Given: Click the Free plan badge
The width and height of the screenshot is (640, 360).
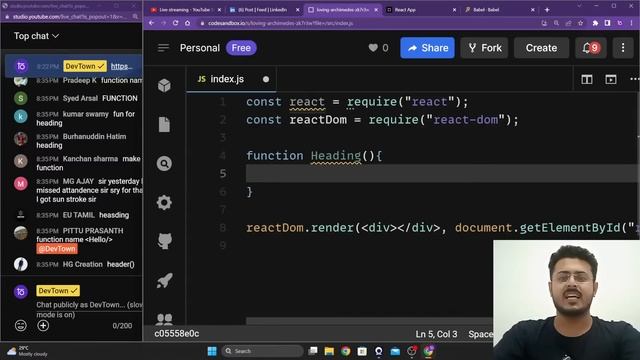Looking at the screenshot, I should 241,48.
